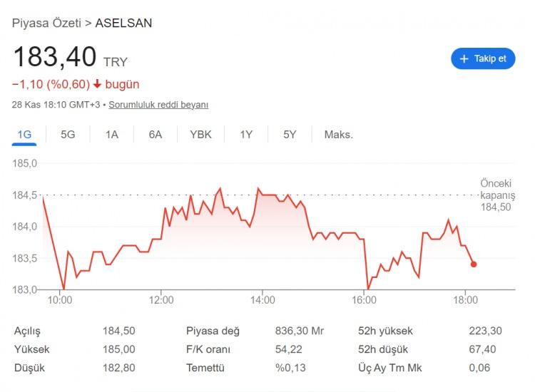
Task: Show the Maks. full history range
Action: point(339,134)
